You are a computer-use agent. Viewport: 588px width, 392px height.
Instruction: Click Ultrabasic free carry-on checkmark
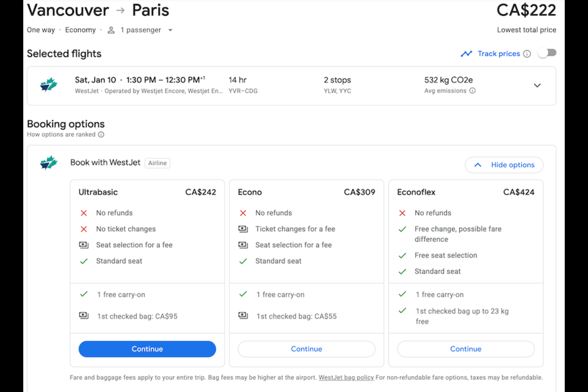point(84,294)
